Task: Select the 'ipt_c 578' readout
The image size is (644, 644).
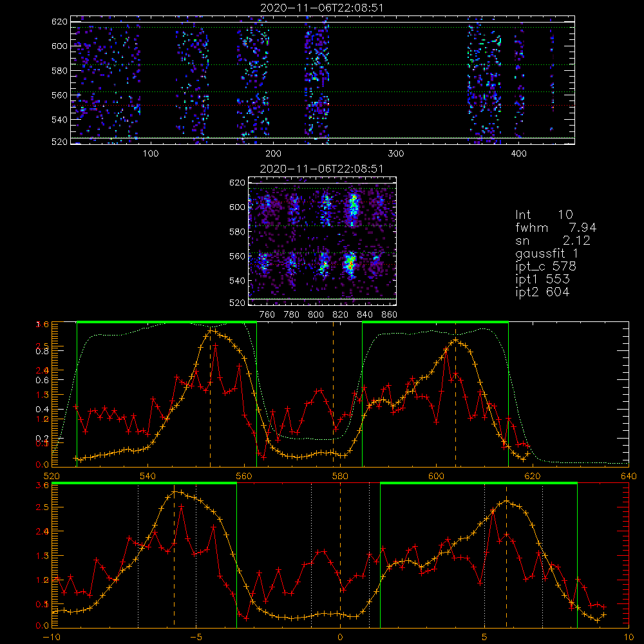Action: point(546,267)
